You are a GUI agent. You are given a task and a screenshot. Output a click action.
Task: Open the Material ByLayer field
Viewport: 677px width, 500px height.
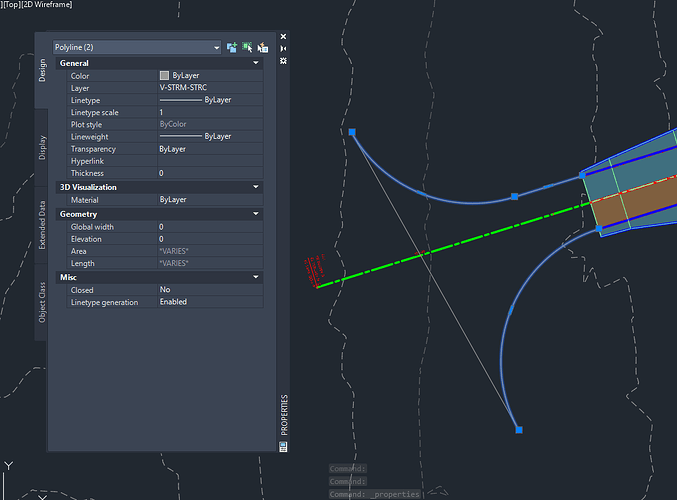[x=210, y=199]
